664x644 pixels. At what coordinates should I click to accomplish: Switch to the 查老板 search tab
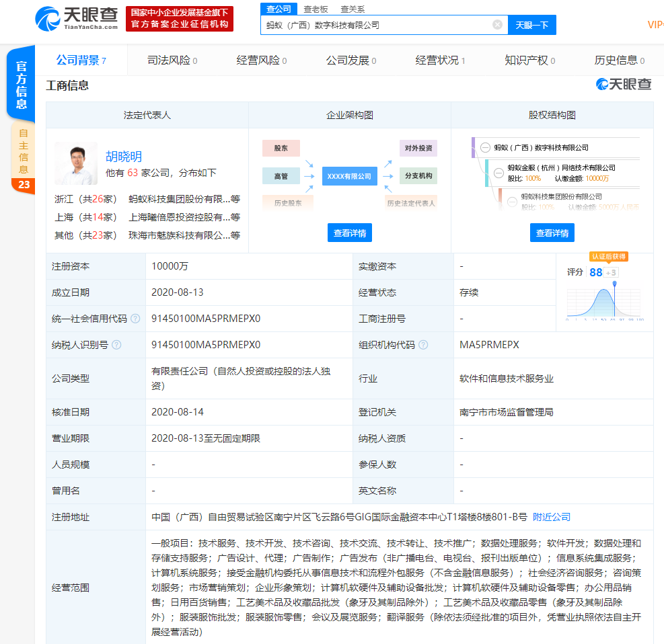tap(316, 9)
